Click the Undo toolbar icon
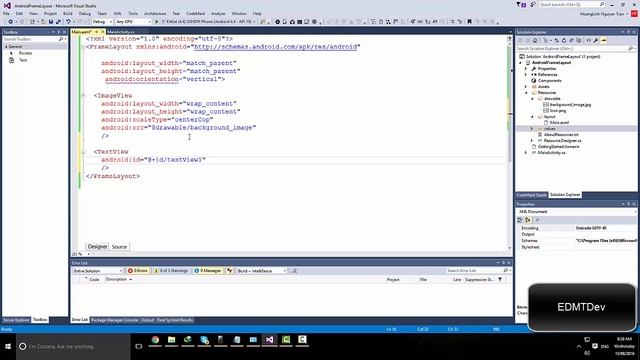This screenshot has width=640, height=360. (x=68, y=22)
